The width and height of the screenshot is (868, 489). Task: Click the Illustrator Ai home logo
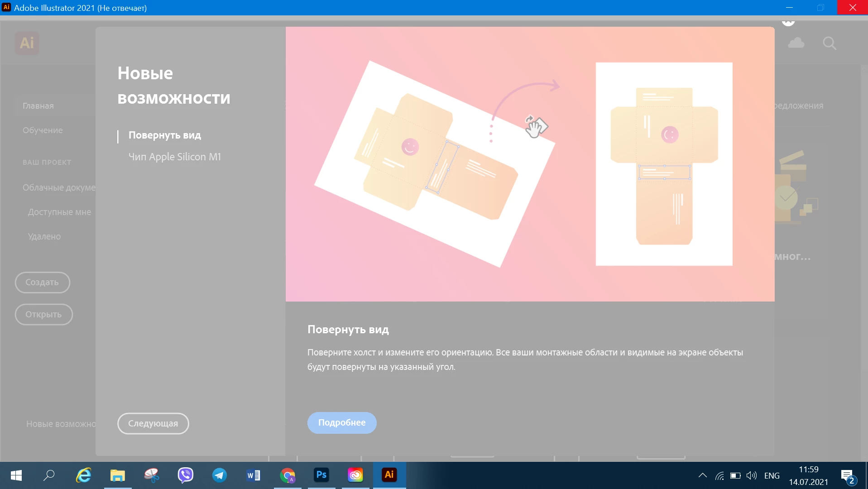[x=27, y=43]
